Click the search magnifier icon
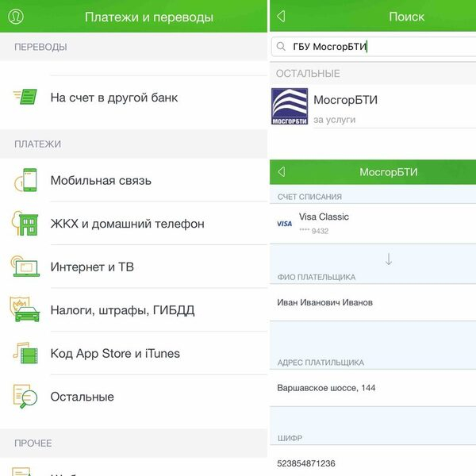The width and height of the screenshot is (476, 476). pos(281,47)
